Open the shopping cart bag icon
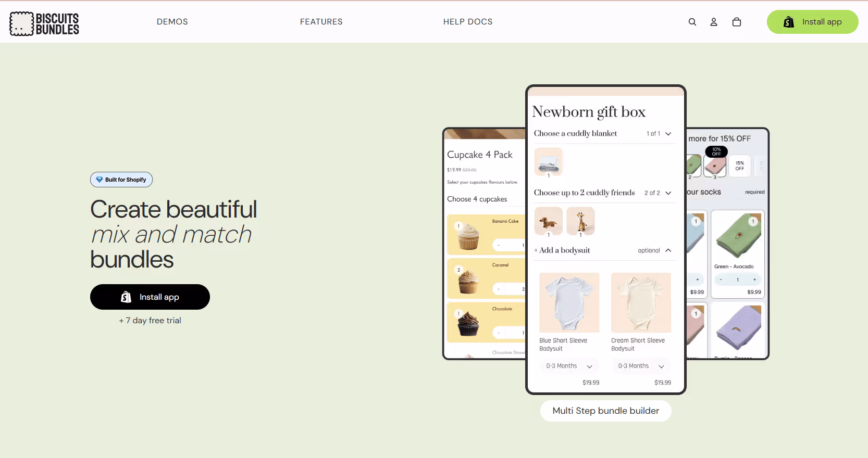This screenshot has width=868, height=458. click(x=737, y=22)
